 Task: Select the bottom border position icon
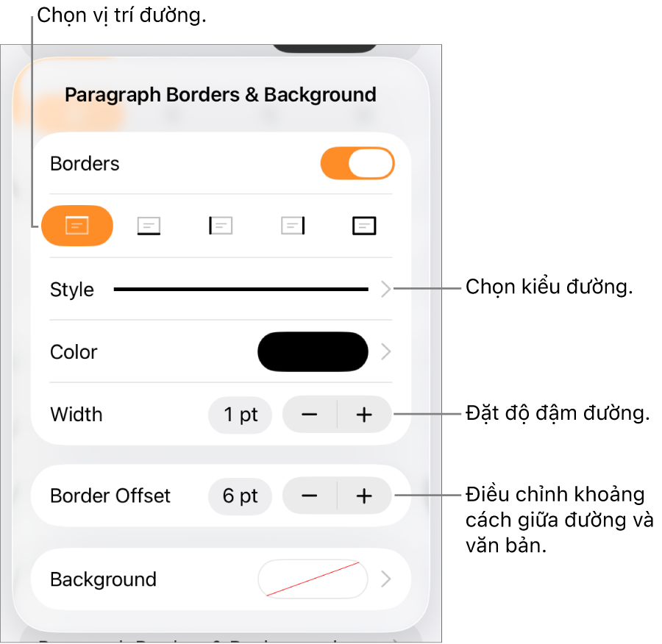pos(149,226)
